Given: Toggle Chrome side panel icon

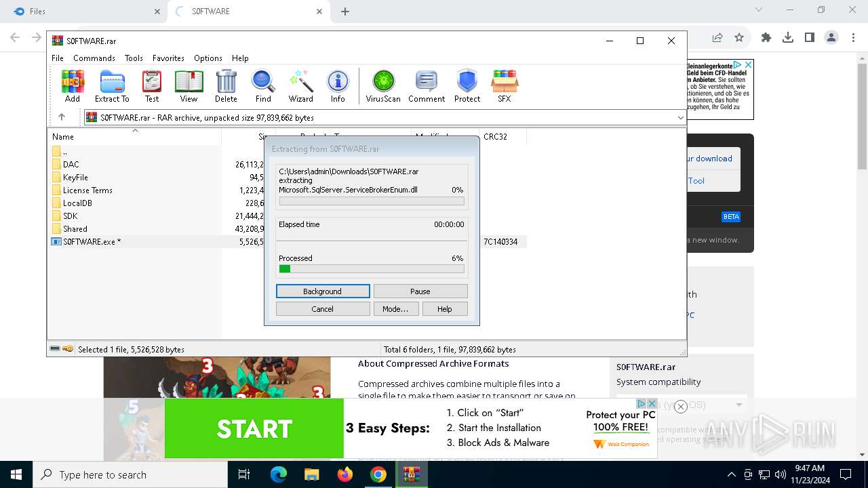Looking at the screenshot, I should click(x=810, y=38).
